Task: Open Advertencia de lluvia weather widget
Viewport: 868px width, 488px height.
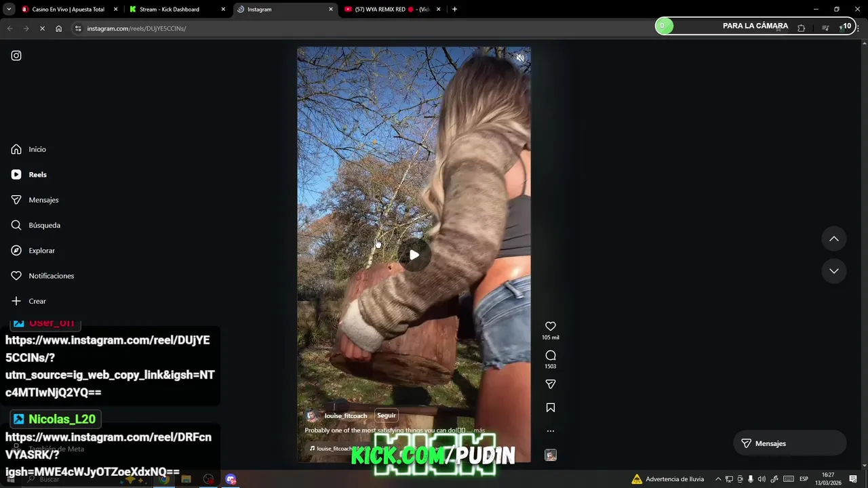Action: (668, 479)
